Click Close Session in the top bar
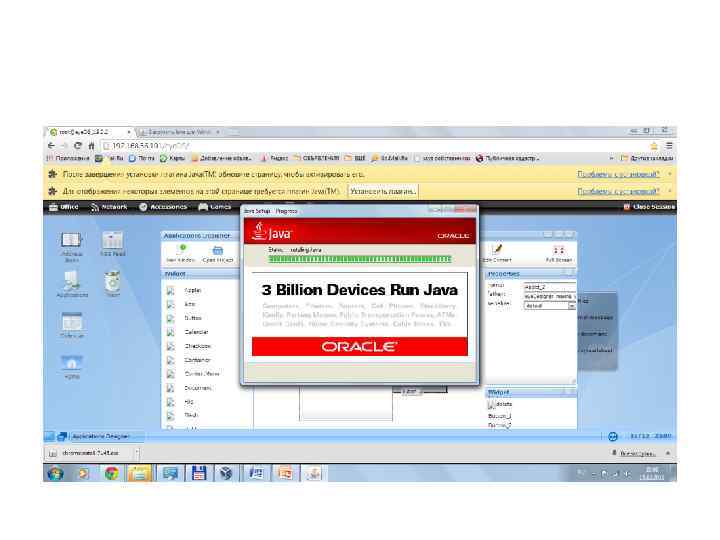 click(x=649, y=207)
